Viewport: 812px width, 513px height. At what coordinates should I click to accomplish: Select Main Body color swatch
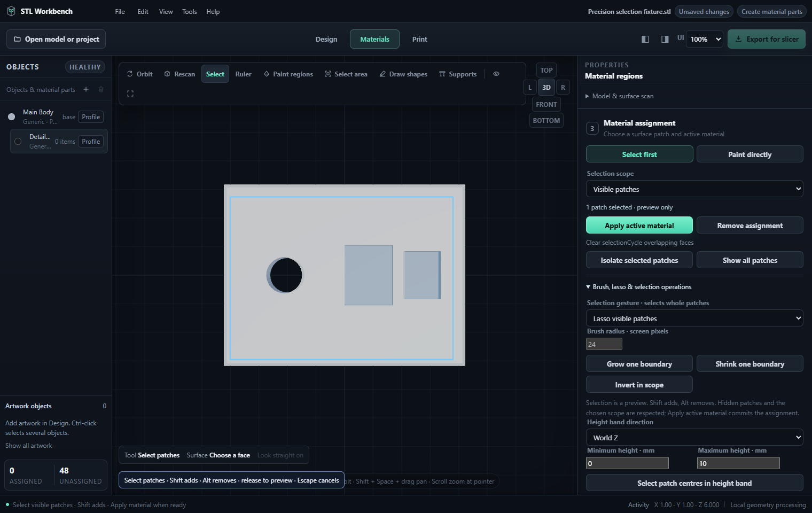point(11,116)
